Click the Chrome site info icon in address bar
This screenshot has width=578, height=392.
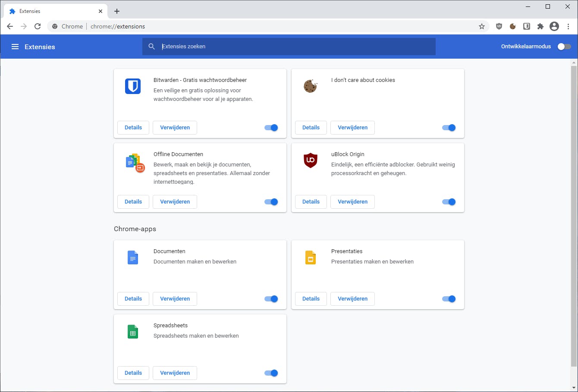pyautogui.click(x=55, y=26)
